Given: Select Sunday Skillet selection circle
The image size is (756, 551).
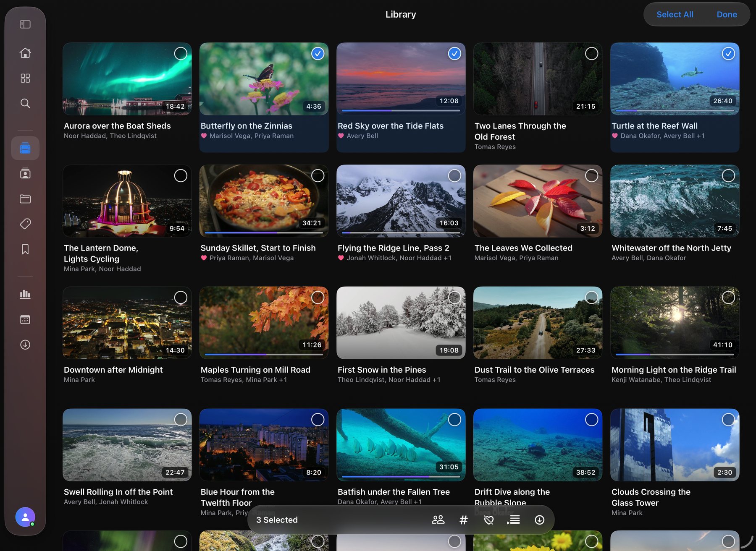Looking at the screenshot, I should click(x=318, y=175).
